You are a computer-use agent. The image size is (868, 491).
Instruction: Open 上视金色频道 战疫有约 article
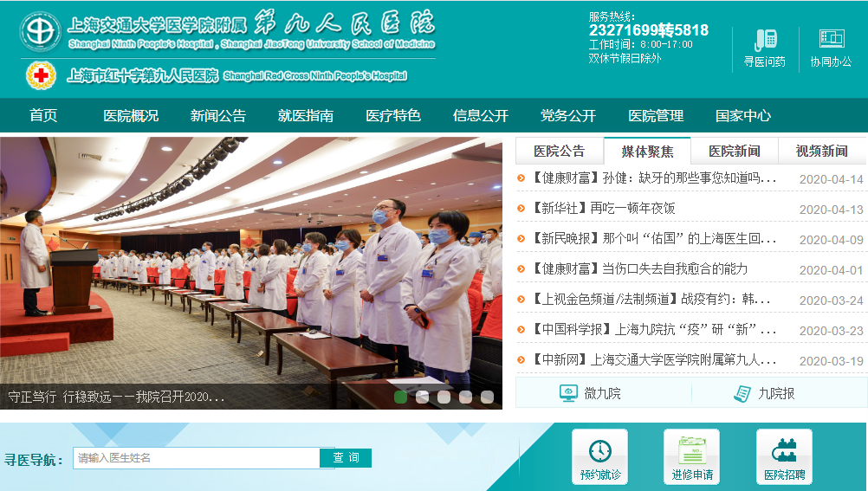click(650, 300)
